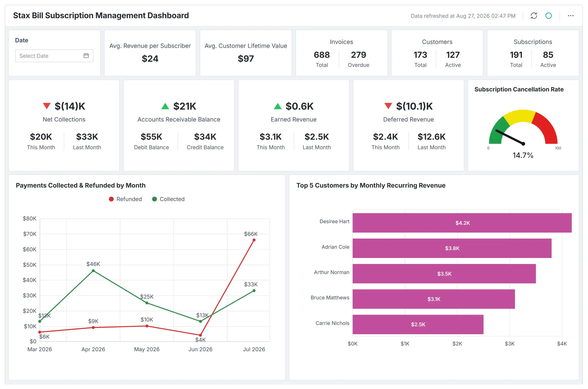The width and height of the screenshot is (588, 389).
Task: Click the Carrie Nichols $2.5K bar
Action: point(418,324)
